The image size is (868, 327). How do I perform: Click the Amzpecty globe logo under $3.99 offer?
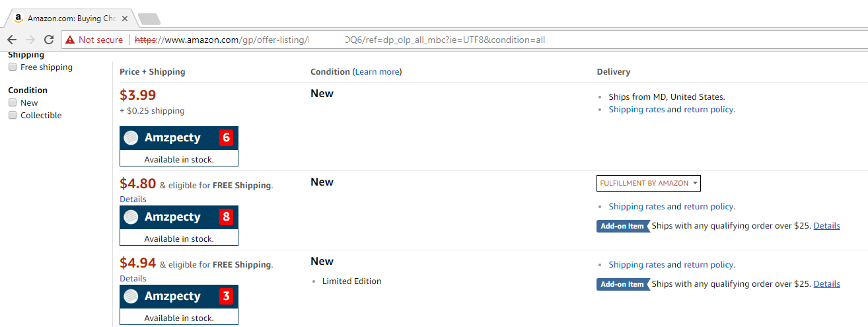[131, 137]
